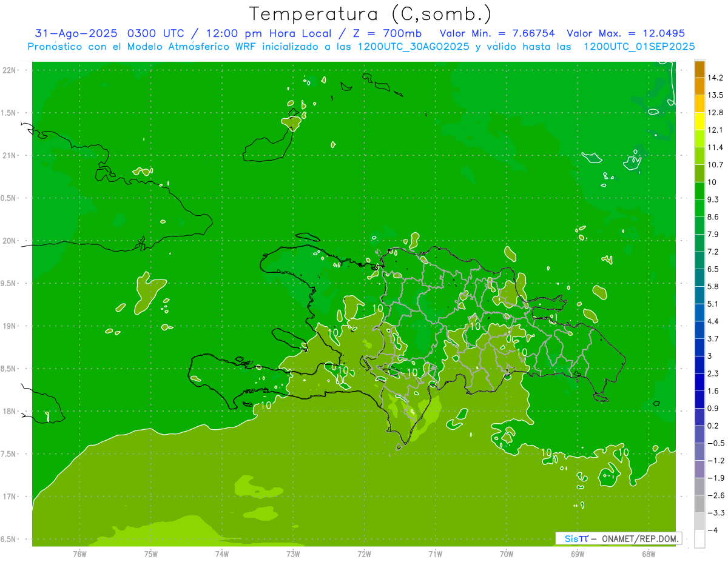Image resolution: width=728 pixels, height=562 pixels.
Task: Click the "Valor Max. = 12.0495" text
Action: (626, 33)
